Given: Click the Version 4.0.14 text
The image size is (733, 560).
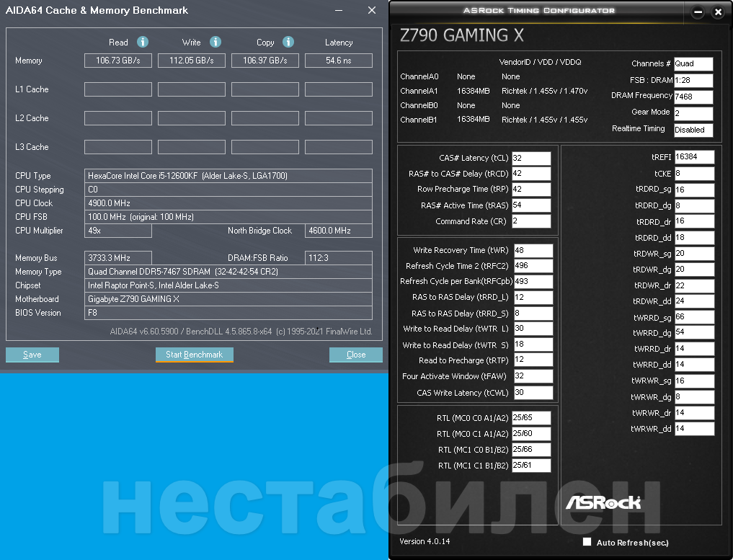Looking at the screenshot, I should click(x=425, y=541).
